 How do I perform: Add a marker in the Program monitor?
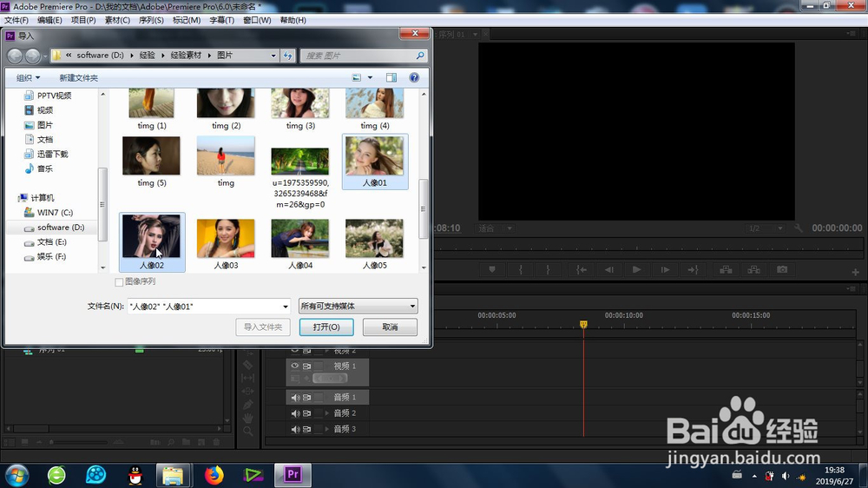491,270
